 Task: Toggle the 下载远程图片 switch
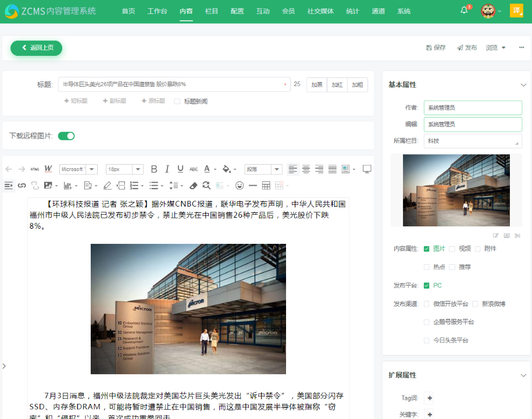click(66, 136)
